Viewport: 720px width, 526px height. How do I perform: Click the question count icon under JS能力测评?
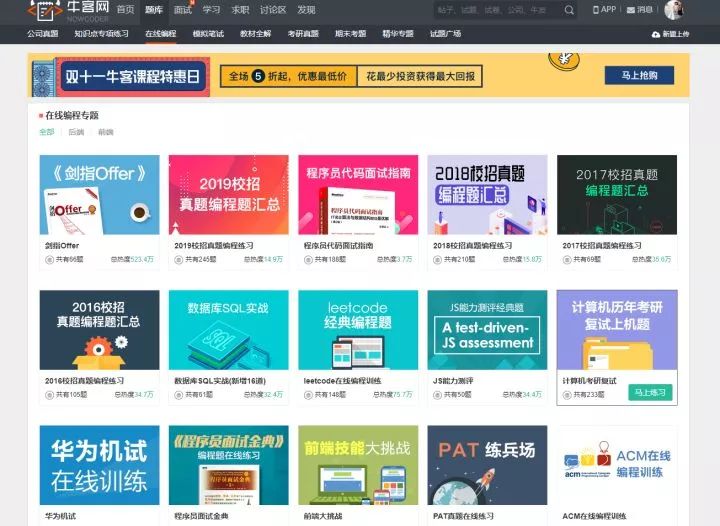438,395
